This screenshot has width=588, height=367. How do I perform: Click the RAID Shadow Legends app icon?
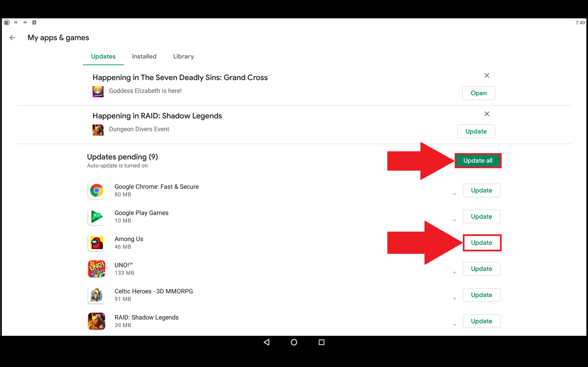coord(96,321)
